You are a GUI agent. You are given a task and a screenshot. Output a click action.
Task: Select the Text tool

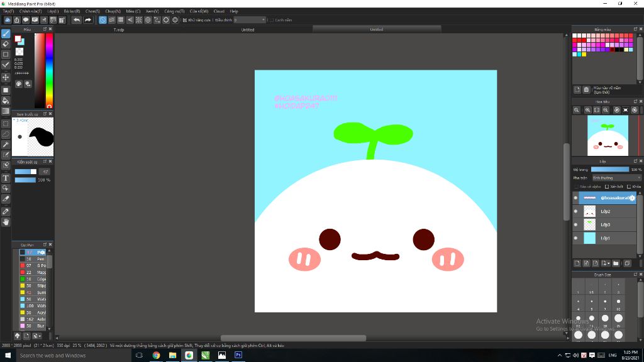click(6, 178)
